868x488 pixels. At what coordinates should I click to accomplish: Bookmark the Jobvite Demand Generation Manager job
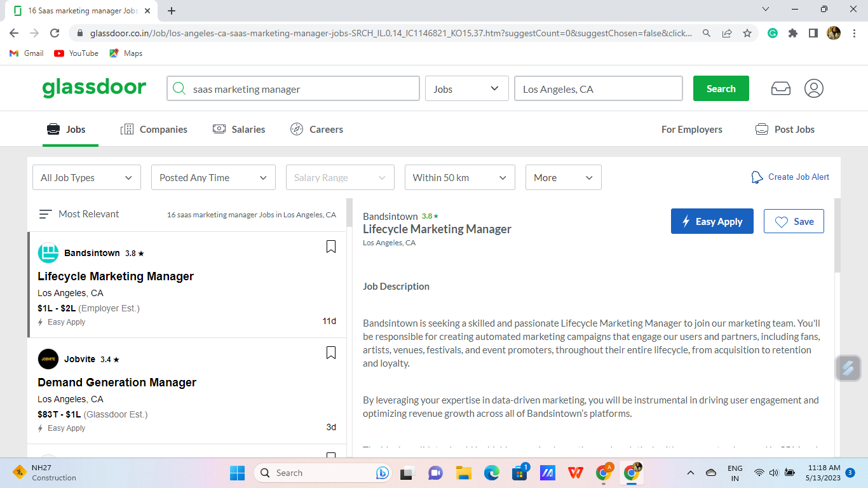point(331,353)
